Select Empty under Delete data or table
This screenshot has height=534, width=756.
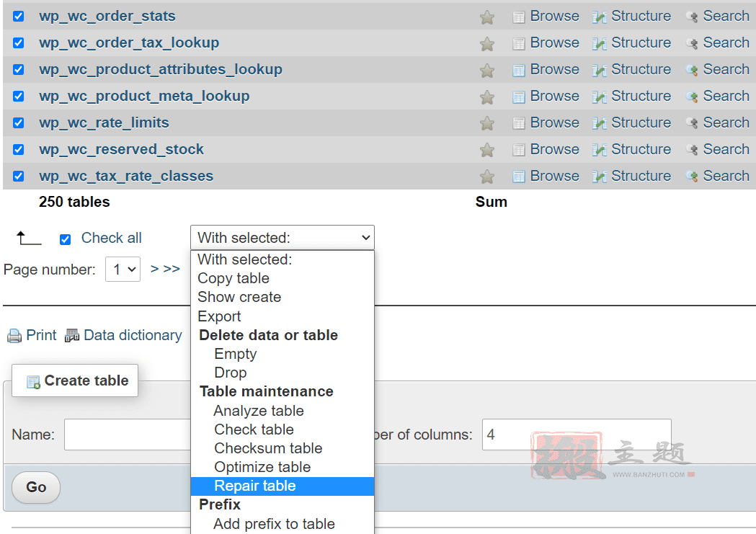283,354
